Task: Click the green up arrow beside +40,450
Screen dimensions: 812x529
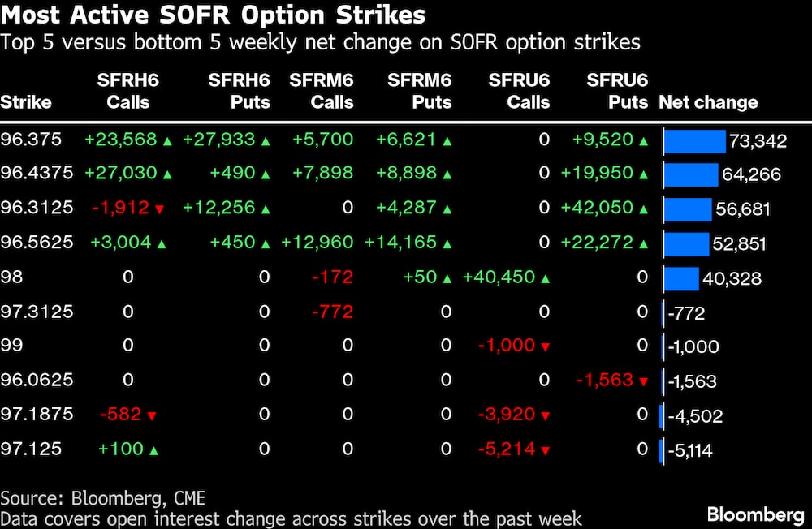Action: (545, 278)
